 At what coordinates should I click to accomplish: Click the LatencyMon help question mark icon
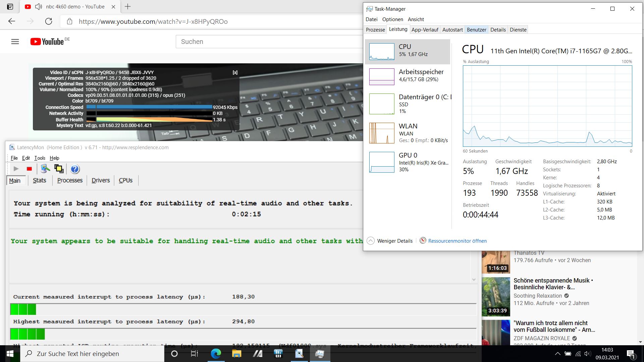(x=75, y=169)
